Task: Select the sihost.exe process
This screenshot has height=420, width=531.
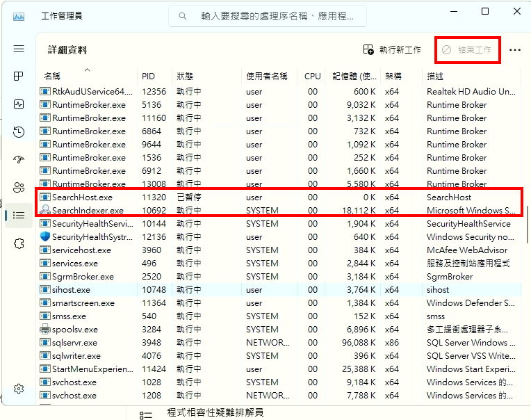Action: [279, 289]
